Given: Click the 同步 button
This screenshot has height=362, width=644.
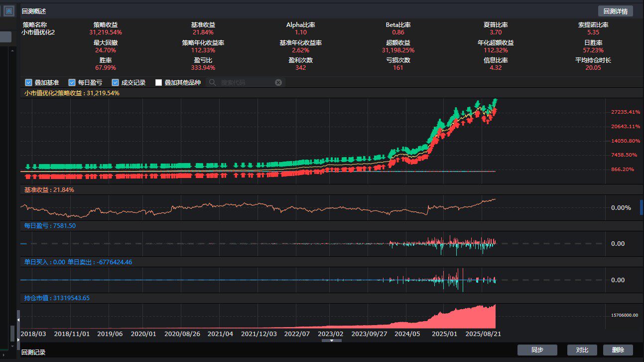Looking at the screenshot, I should pyautogui.click(x=537, y=350).
